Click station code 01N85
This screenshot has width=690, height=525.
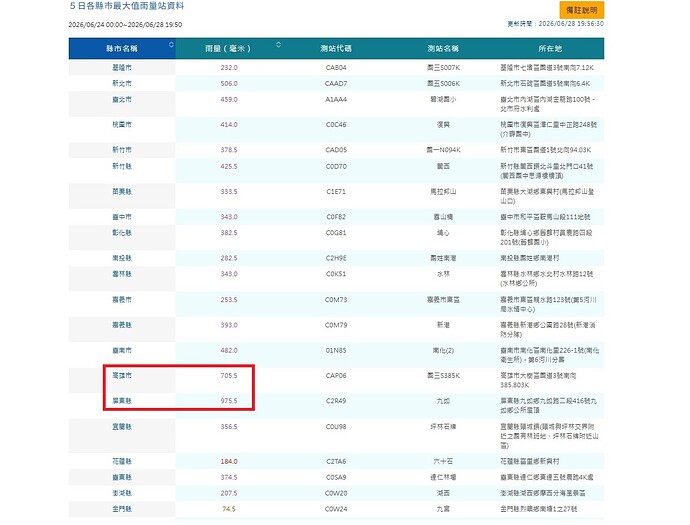coord(336,350)
